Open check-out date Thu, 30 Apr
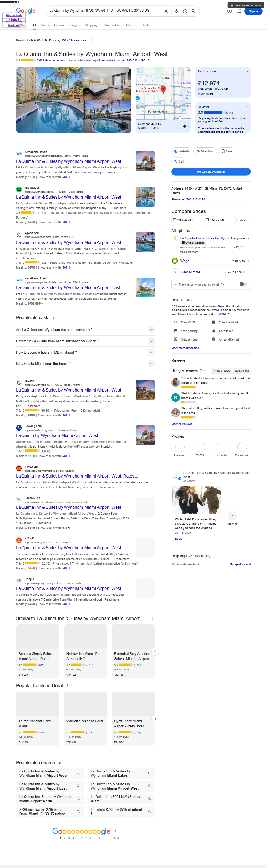Screen dimensions: 270x868 (x=219, y=219)
